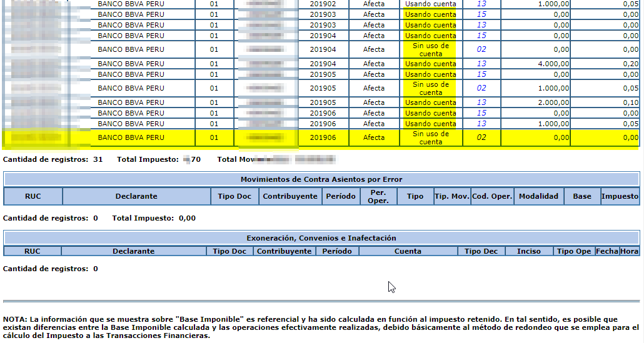
Task: Click code 15 link for period 201906
Action: tap(481, 113)
